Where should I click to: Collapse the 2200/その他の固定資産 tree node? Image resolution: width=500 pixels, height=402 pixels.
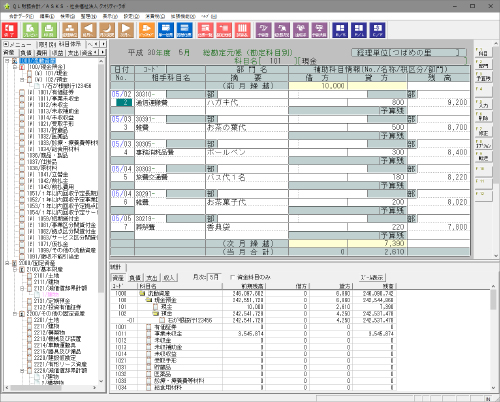coord(15,314)
